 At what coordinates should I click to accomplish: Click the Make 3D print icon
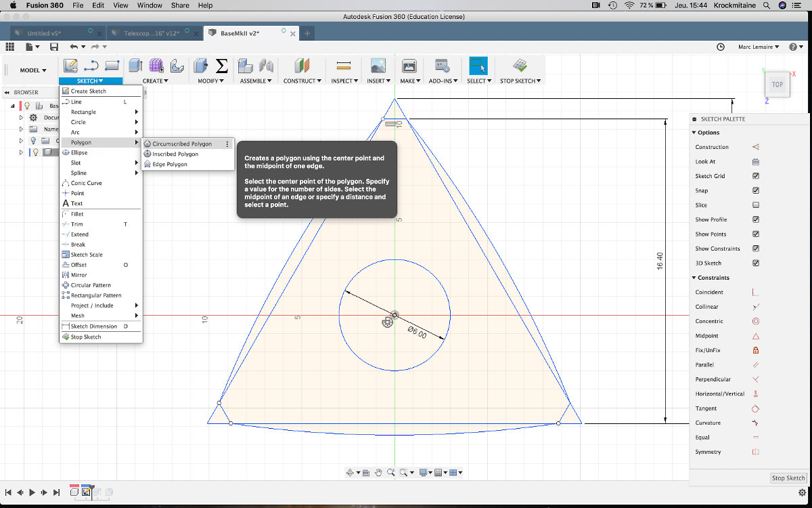[x=409, y=66]
